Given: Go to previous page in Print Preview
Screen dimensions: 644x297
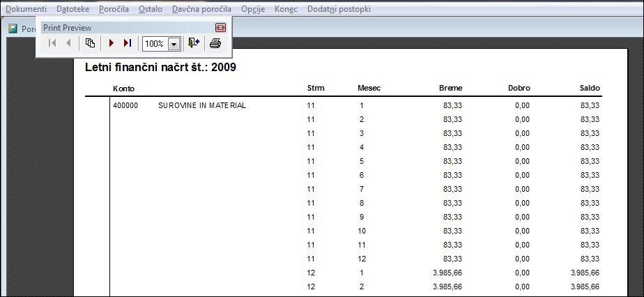Looking at the screenshot, I should tap(68, 43).
